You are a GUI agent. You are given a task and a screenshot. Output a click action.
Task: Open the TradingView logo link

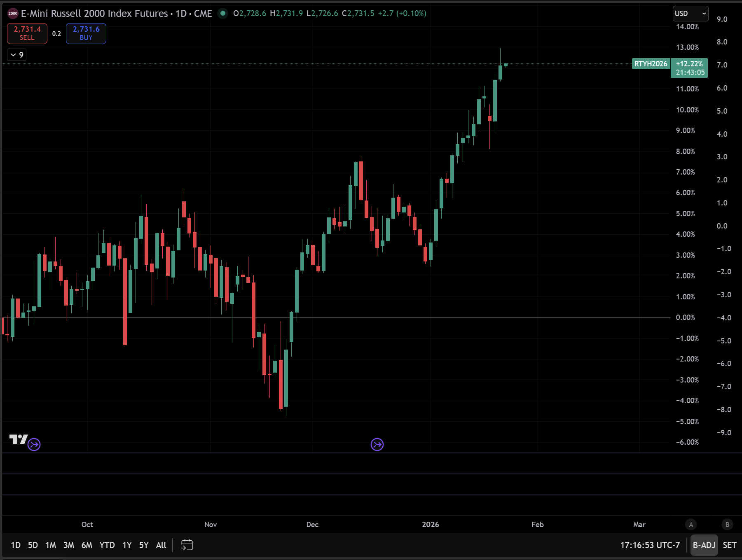19,439
